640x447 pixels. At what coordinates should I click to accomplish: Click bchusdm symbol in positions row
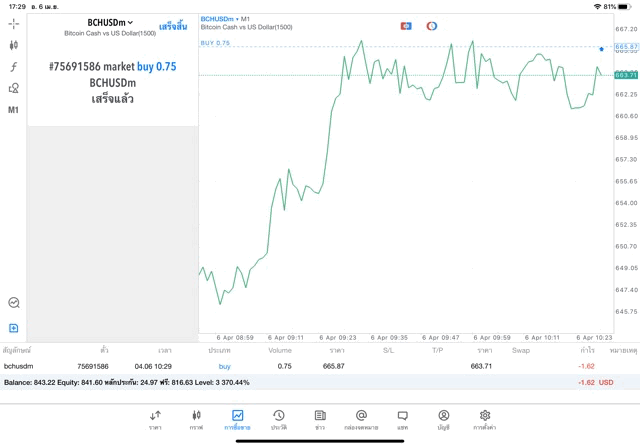pyautogui.click(x=18, y=366)
